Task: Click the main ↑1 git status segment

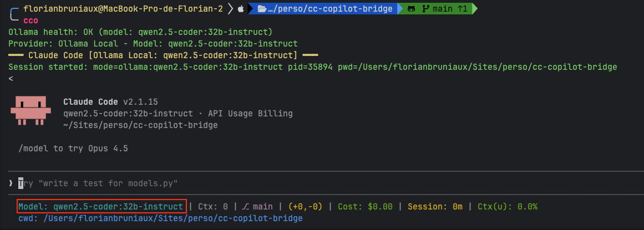Action: pyautogui.click(x=449, y=9)
